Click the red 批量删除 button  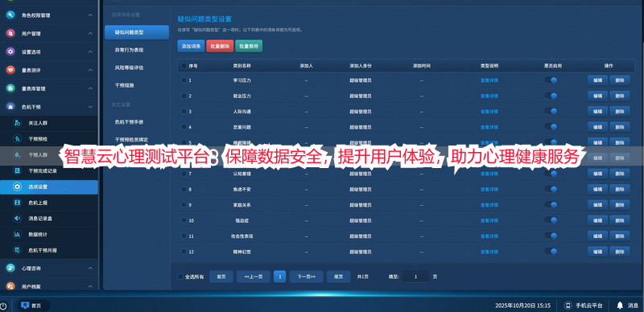[220, 46]
